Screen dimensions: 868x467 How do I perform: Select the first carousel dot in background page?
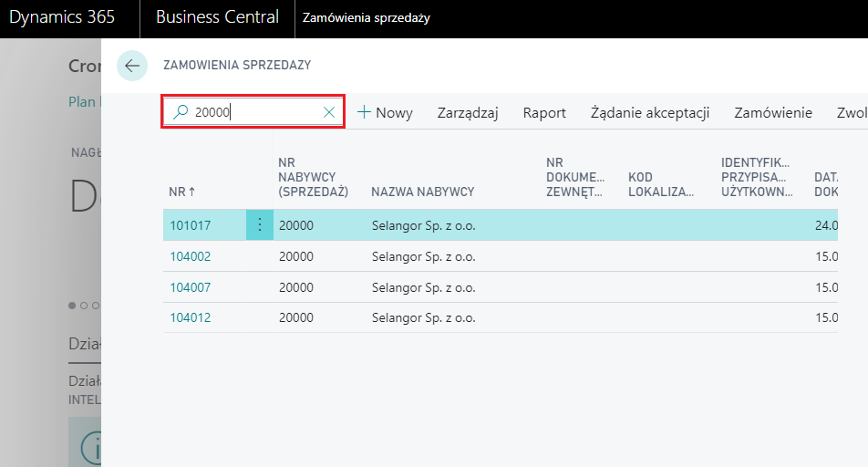coord(72,306)
